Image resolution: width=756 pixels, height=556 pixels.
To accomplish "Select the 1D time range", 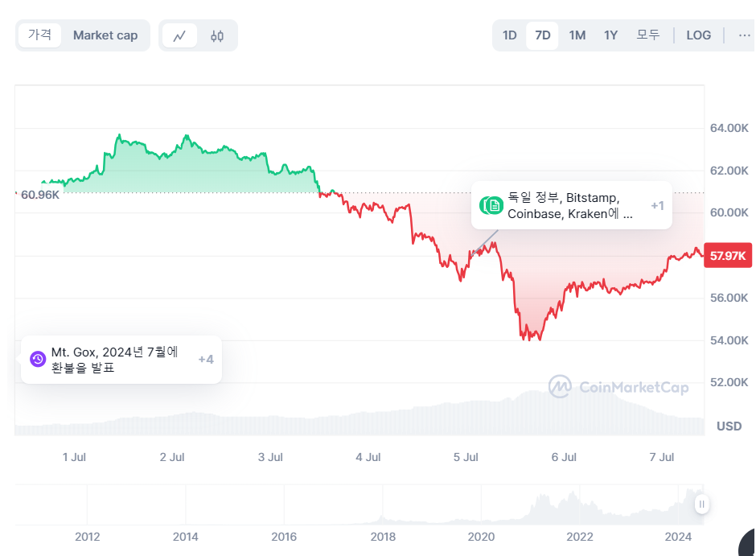I will point(509,35).
